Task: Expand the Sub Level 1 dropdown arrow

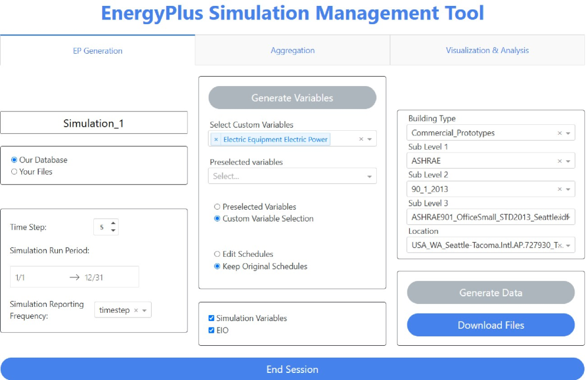Action: point(568,161)
